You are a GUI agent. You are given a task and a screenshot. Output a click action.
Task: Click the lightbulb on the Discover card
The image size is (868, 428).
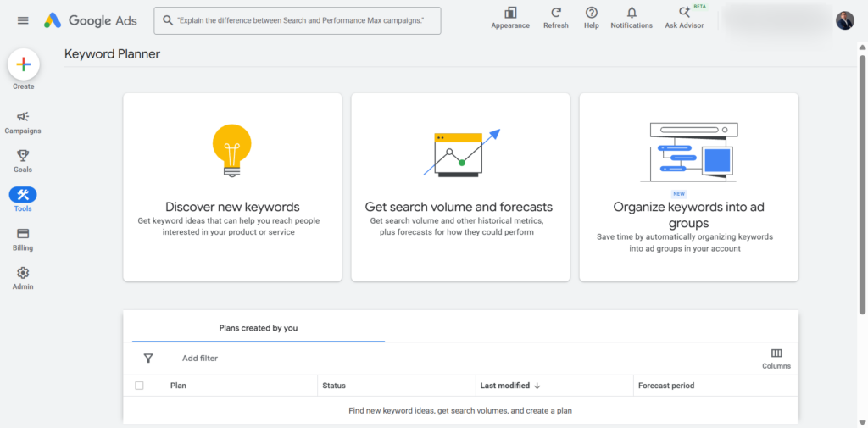(x=232, y=150)
